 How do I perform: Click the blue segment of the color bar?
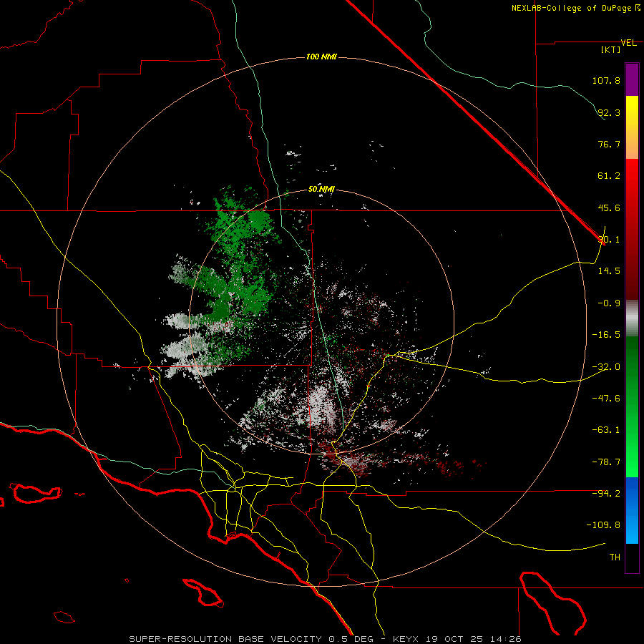(x=632, y=510)
